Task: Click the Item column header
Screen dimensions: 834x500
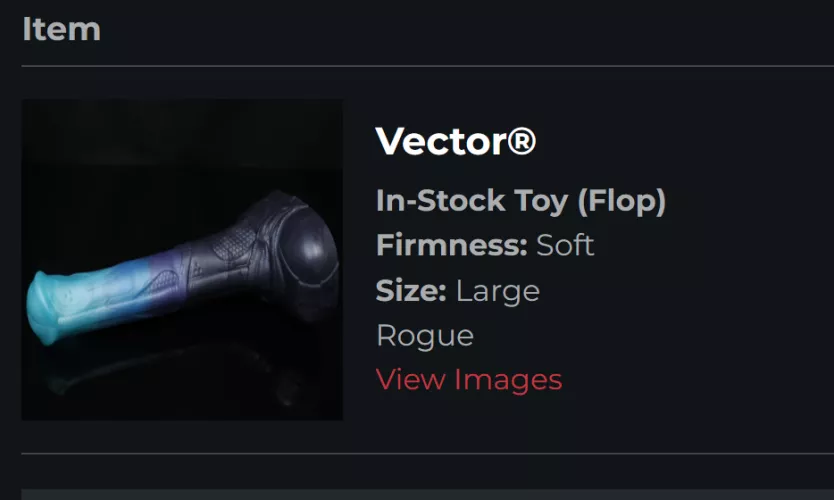Action: tap(61, 29)
